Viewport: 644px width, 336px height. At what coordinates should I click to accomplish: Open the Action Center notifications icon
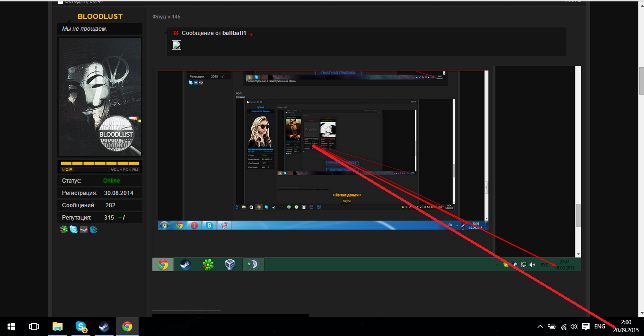tap(585, 327)
